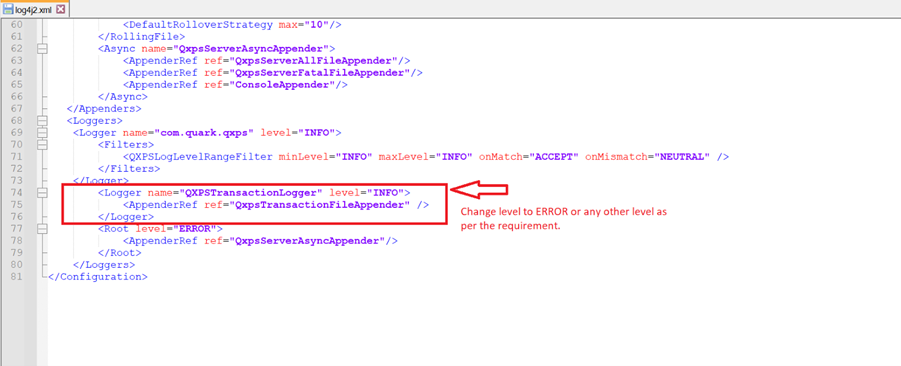The image size is (901, 366).
Task: Click AppenderRef "QxpsServerAsyncAppender" on line 78
Action: pos(308,241)
